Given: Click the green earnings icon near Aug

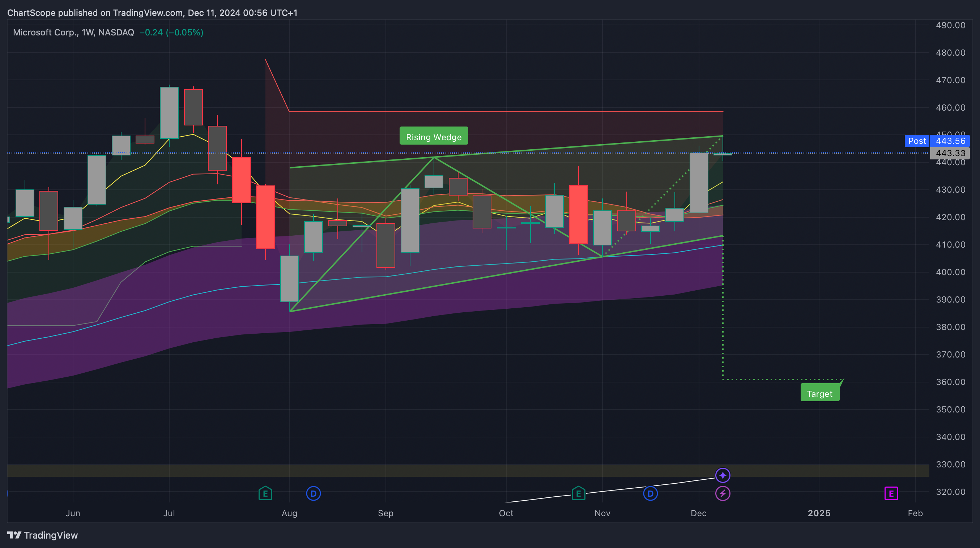Looking at the screenshot, I should (x=265, y=494).
